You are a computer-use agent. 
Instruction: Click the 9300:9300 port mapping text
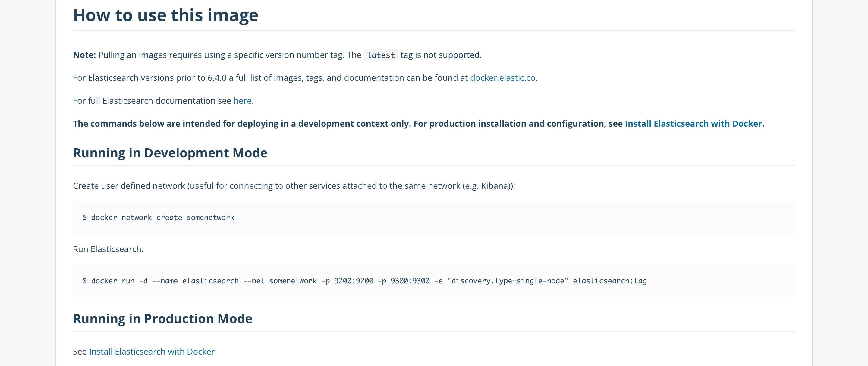coord(410,281)
